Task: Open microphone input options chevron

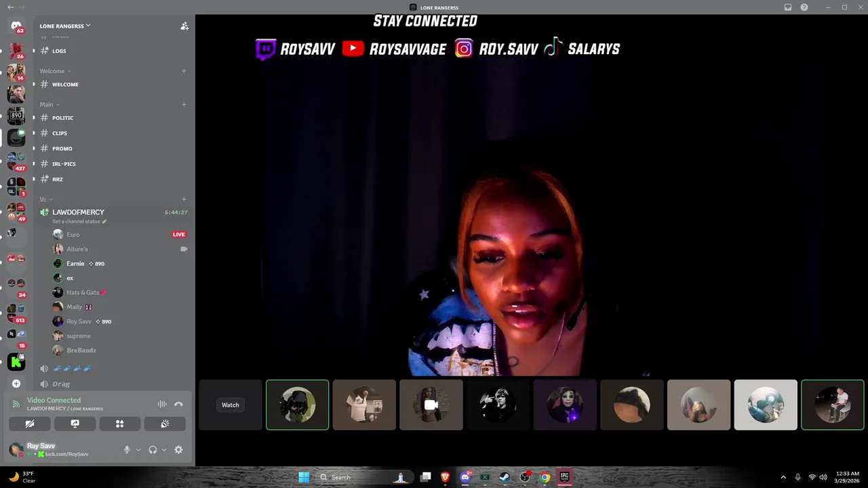Action: pyautogui.click(x=138, y=449)
